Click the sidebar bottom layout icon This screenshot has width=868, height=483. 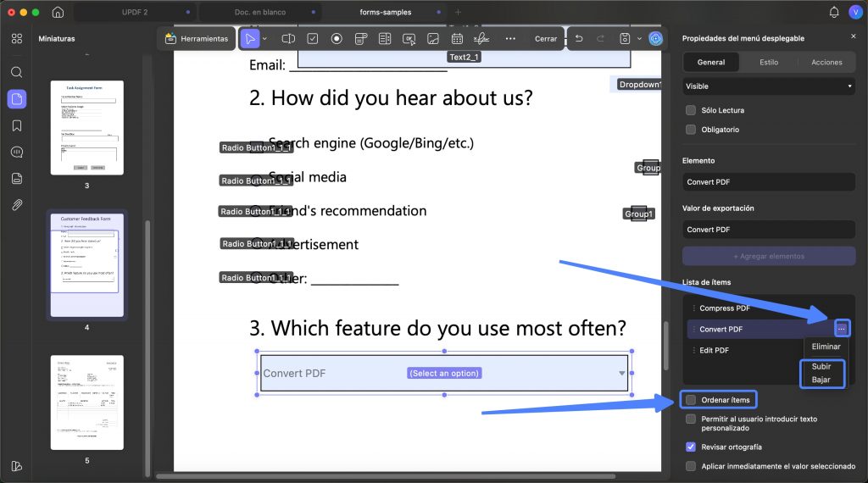pos(17,466)
